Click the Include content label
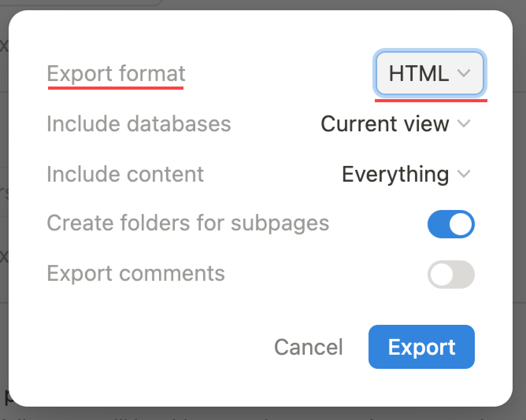 (125, 174)
